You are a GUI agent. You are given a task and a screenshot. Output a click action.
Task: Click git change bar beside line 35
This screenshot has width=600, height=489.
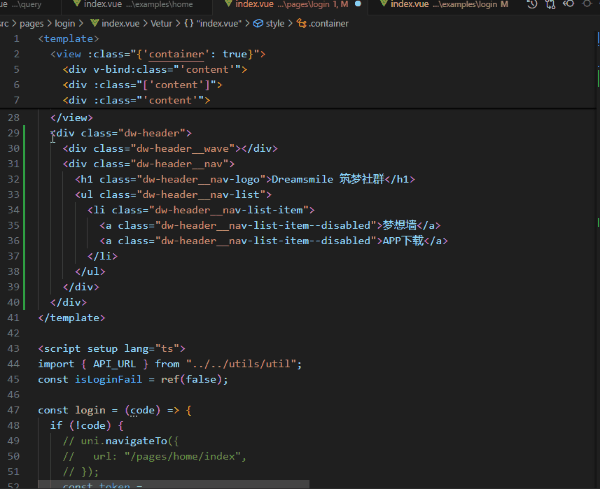(x=24, y=225)
